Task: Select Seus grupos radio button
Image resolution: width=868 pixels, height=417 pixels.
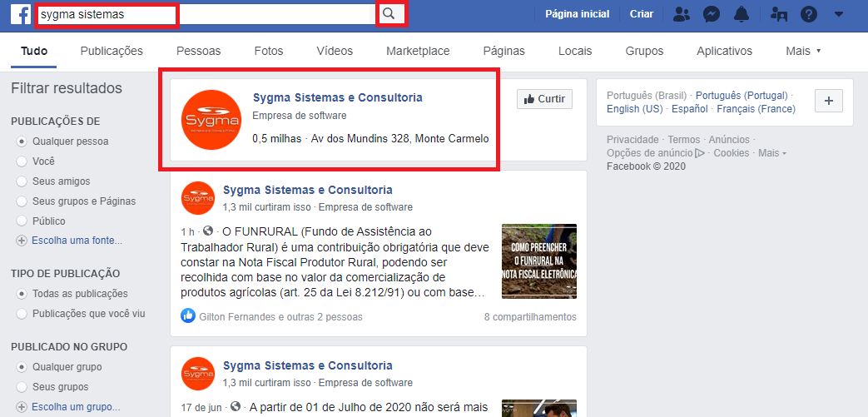Action: click(x=22, y=386)
